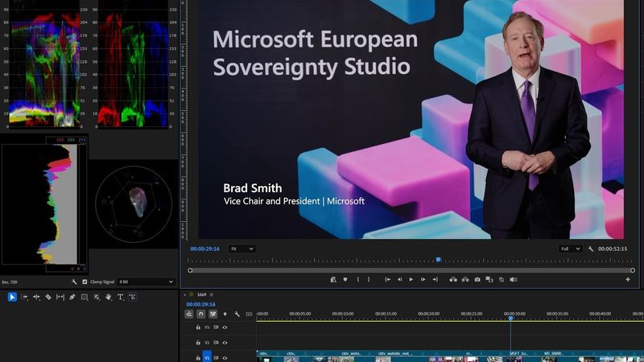
Task: Add marker in timeline panel
Action: point(225,314)
